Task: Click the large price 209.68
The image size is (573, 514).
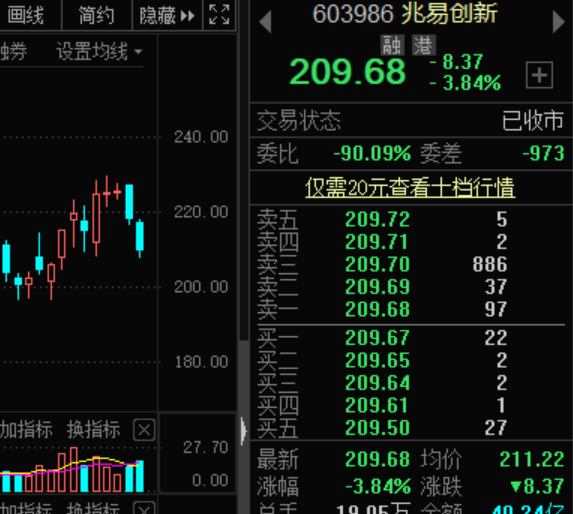Action: tap(348, 72)
